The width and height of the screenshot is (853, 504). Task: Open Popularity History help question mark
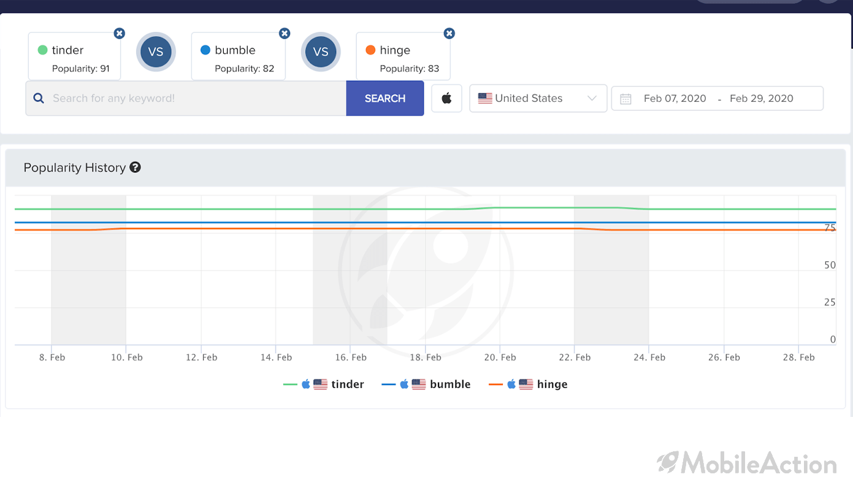tap(136, 167)
